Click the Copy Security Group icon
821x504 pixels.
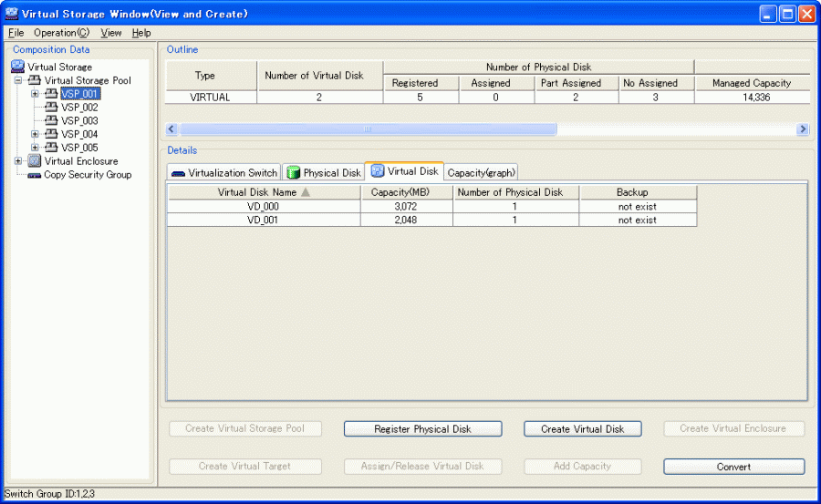(35, 175)
